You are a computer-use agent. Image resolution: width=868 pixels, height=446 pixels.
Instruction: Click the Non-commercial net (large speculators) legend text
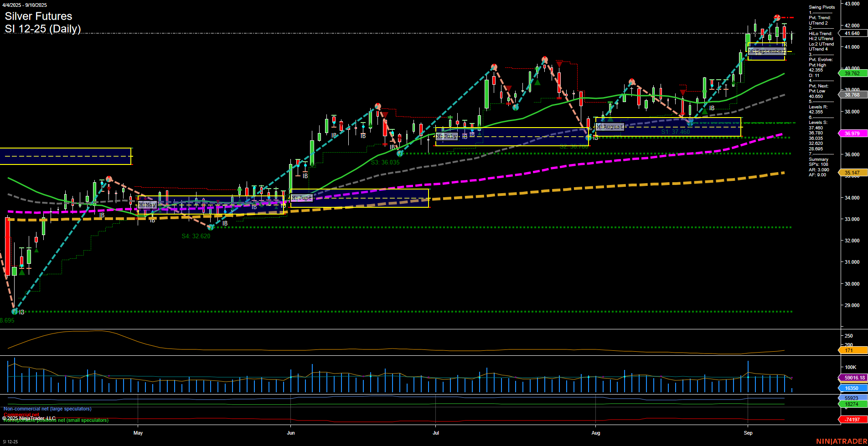coord(47,409)
